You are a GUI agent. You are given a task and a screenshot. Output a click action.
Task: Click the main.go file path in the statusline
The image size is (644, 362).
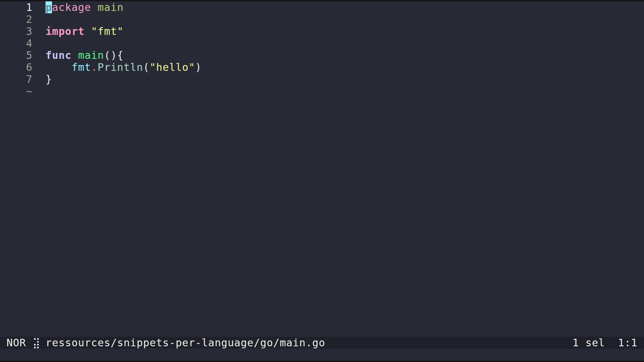(185, 343)
